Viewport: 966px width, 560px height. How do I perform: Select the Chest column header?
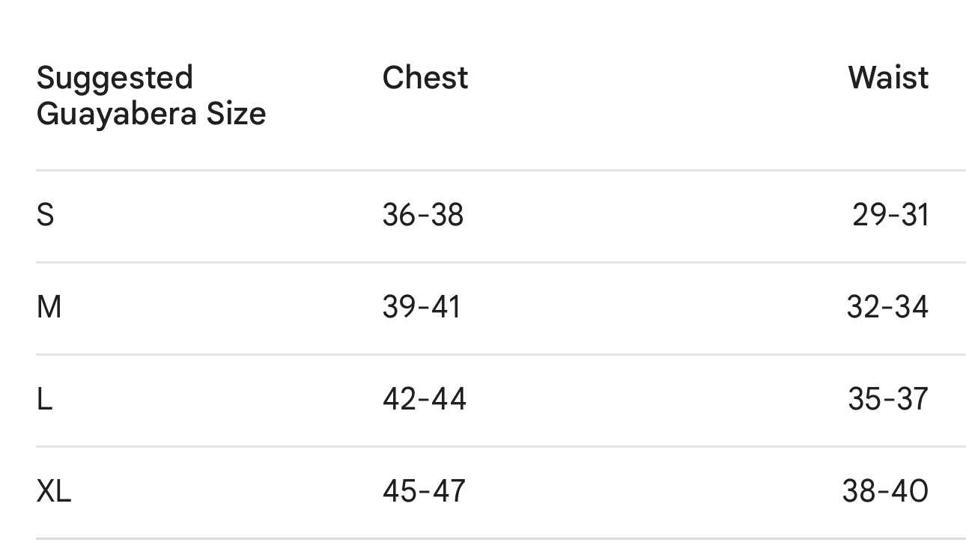[425, 78]
